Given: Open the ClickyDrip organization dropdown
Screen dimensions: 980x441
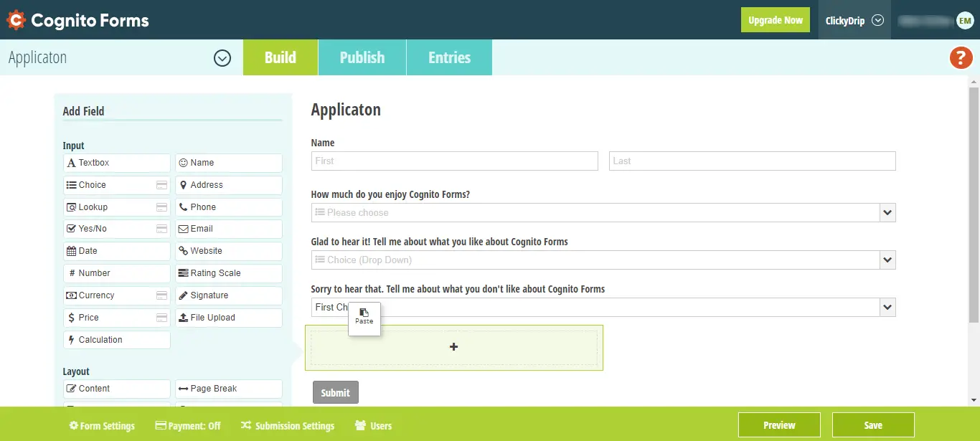Looking at the screenshot, I should 854,20.
